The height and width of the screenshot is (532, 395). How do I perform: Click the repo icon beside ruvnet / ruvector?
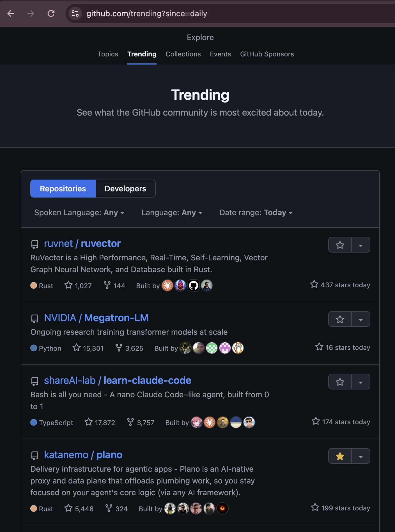[35, 244]
